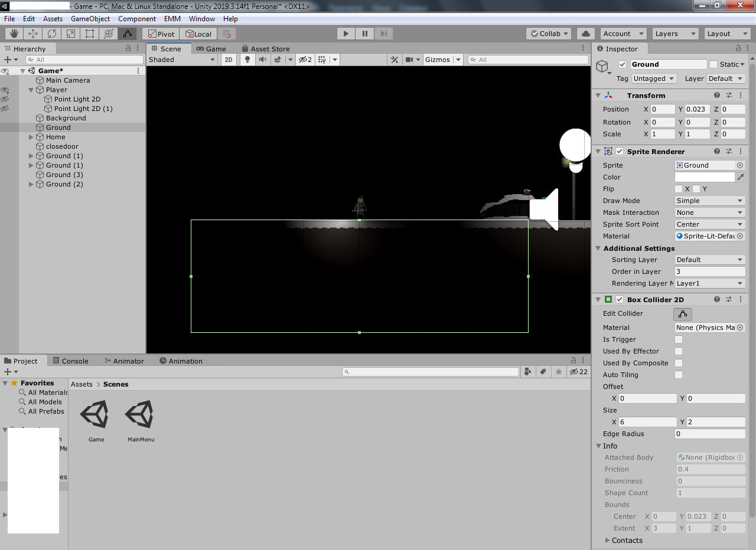Toggle the Static checkbox
Image resolution: width=756 pixels, height=550 pixels.
point(713,64)
